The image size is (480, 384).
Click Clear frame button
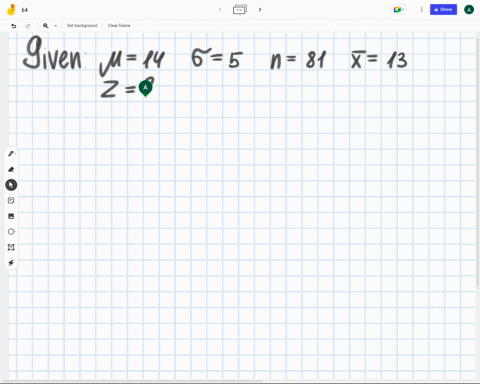point(119,25)
